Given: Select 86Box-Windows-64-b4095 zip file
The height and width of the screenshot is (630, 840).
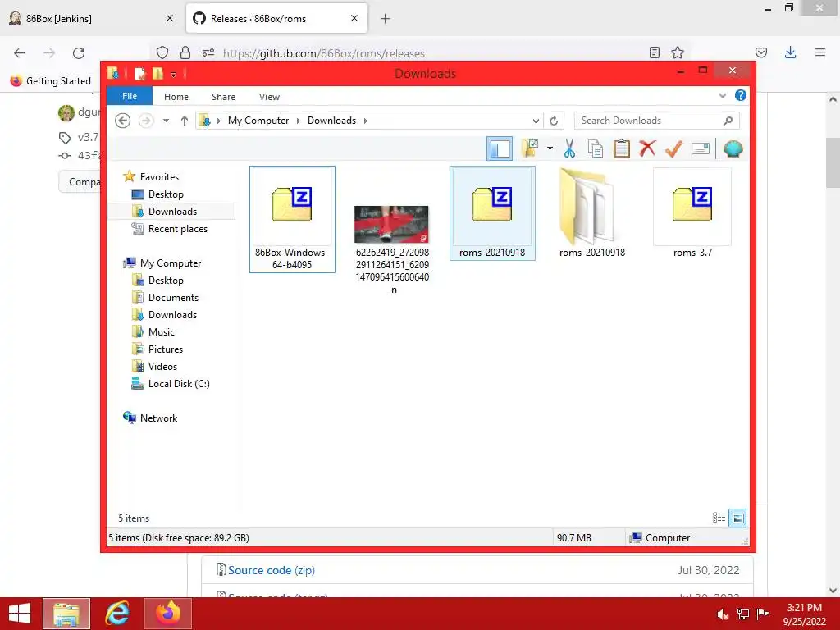Looking at the screenshot, I should point(292,219).
